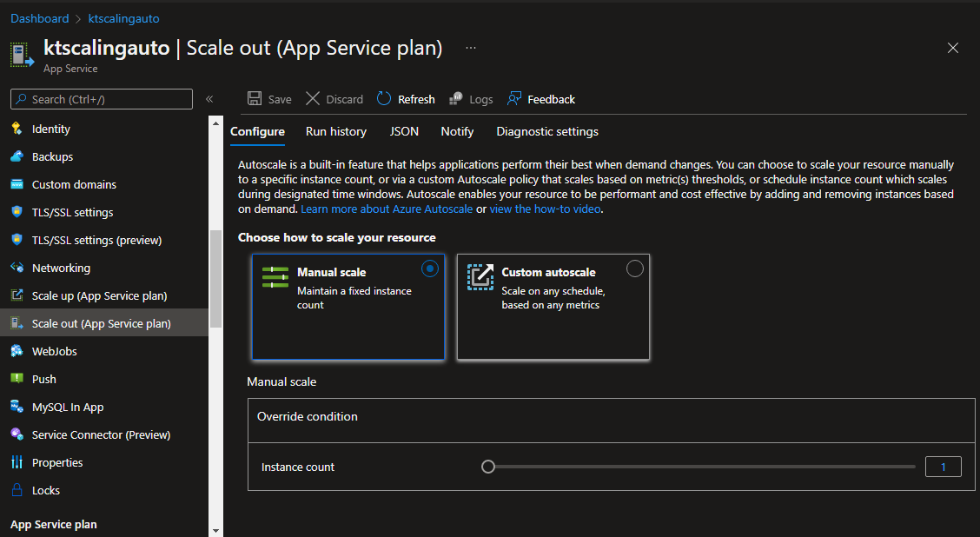Open Logs from the toolbar icon
The image size is (980, 537).
(x=456, y=99)
